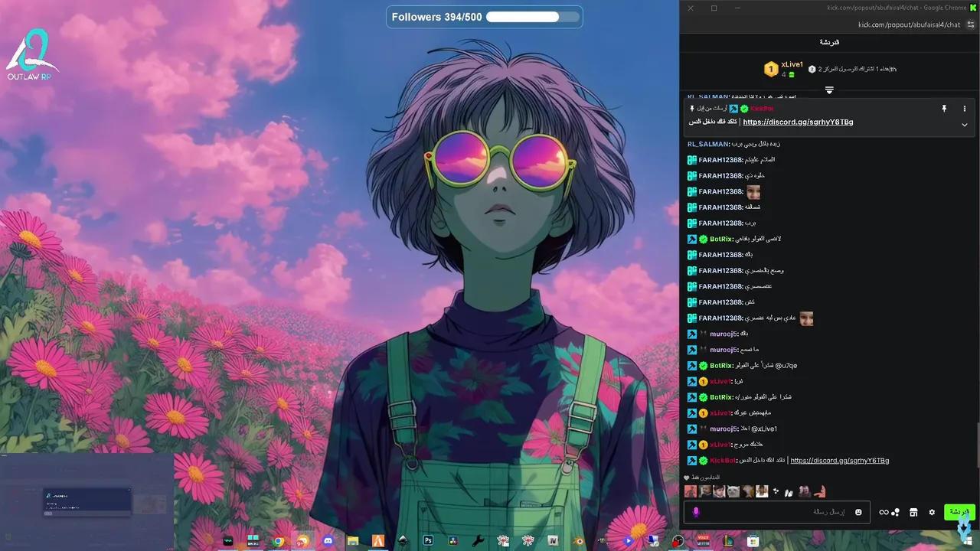Open the IV app icon in taskbar

coord(553,540)
